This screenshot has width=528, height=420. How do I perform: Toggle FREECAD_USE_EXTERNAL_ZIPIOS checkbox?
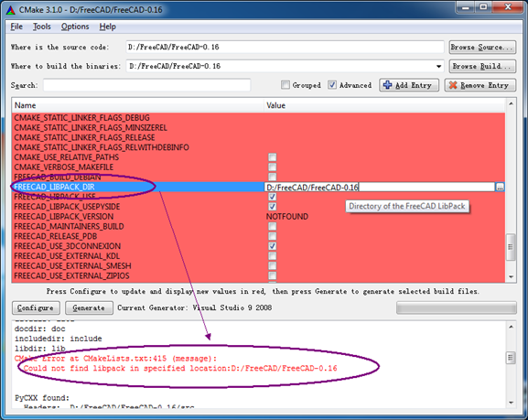272,275
